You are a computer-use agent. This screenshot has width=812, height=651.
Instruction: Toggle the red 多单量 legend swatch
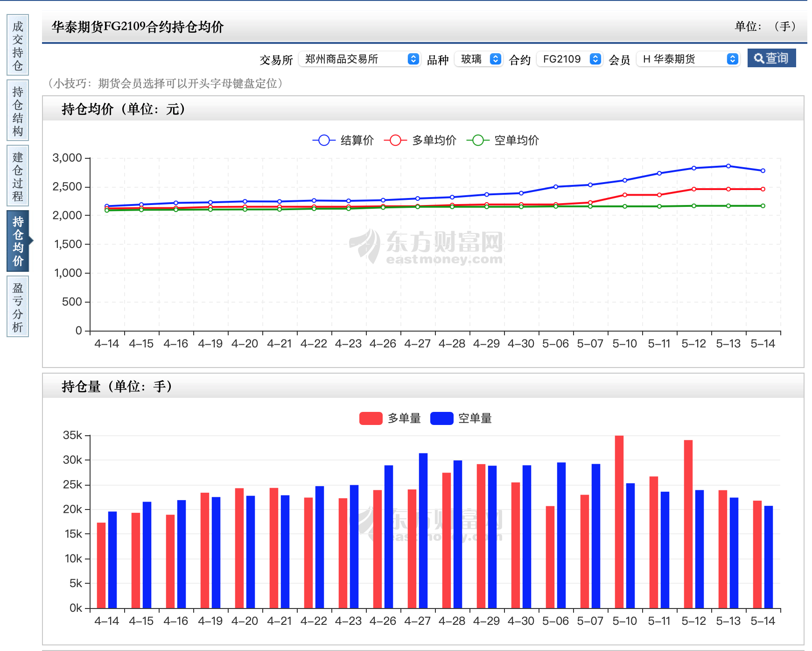pyautogui.click(x=371, y=418)
